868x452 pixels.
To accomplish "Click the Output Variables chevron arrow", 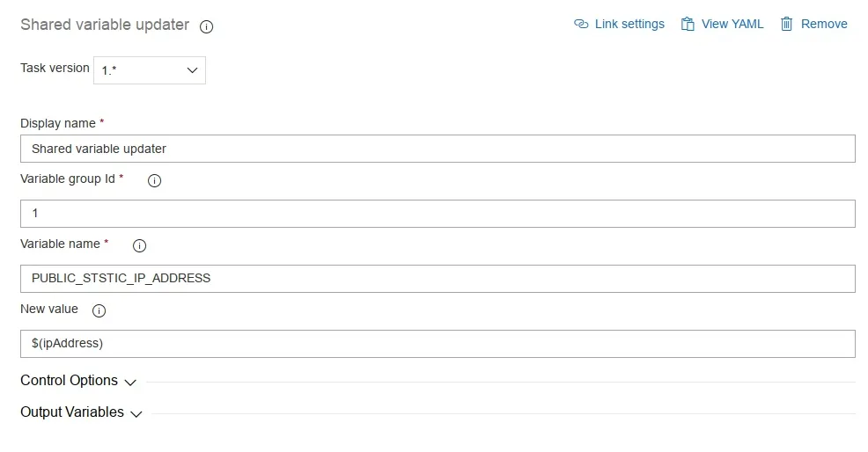I will [136, 414].
